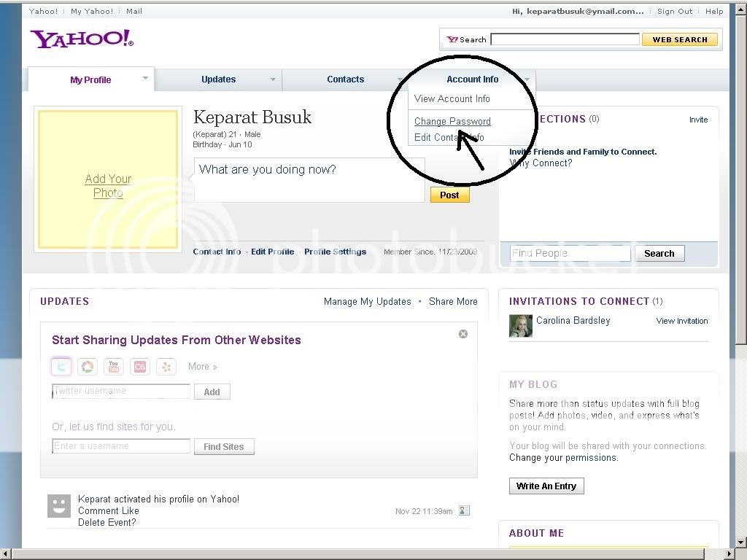Image resolution: width=747 pixels, height=560 pixels.
Task: Close the Start Sharing Updates panel
Action: (463, 334)
